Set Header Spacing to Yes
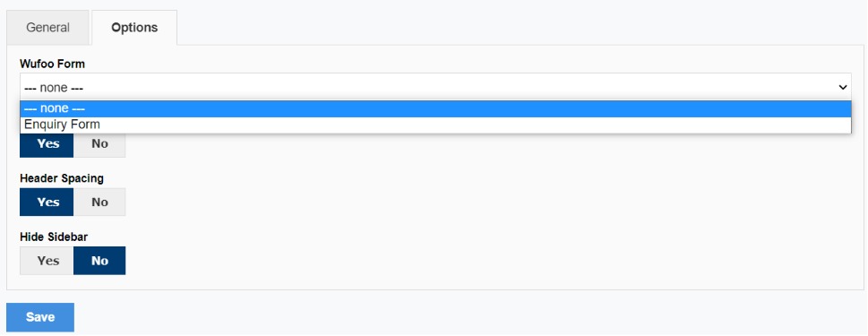This screenshot has width=868, height=336. pos(47,202)
